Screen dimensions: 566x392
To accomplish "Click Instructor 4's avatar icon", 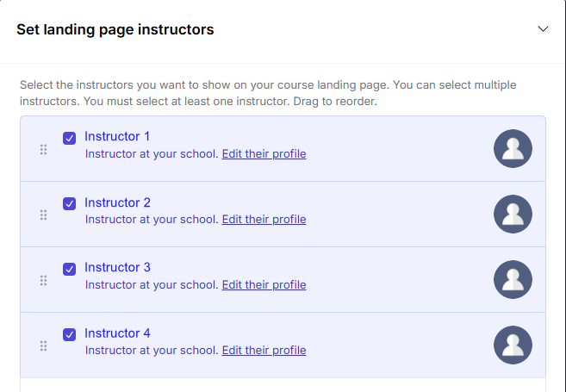I will [x=513, y=345].
